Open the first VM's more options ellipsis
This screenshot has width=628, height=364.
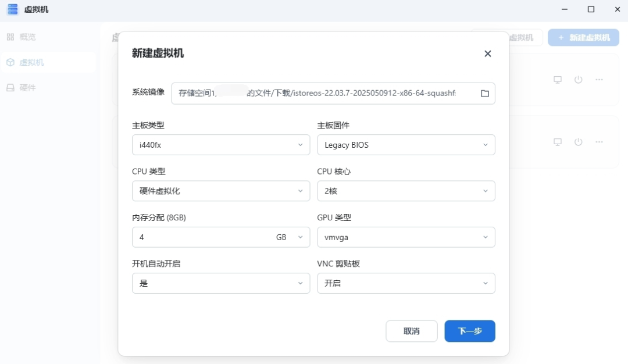[x=599, y=80]
